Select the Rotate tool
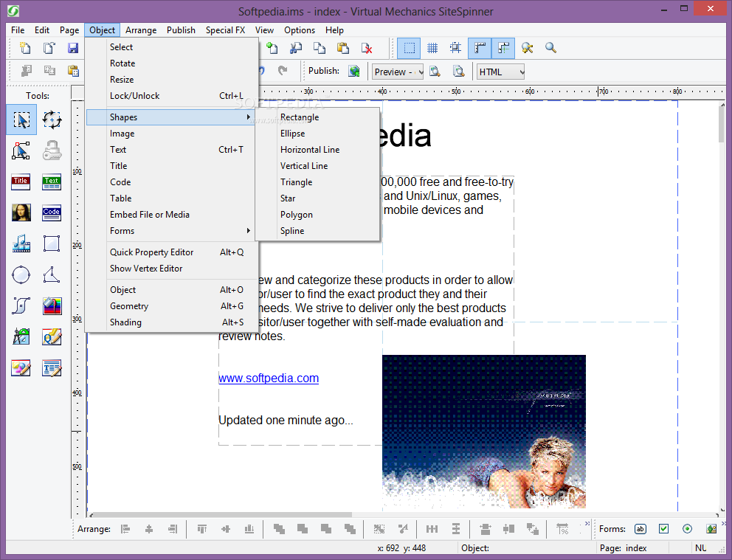 pyautogui.click(x=52, y=120)
